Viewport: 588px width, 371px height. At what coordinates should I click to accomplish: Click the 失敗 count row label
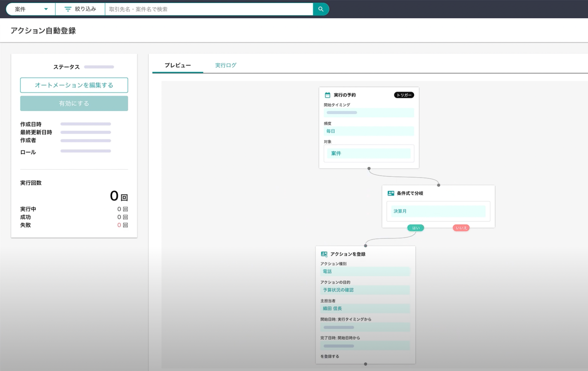point(26,225)
